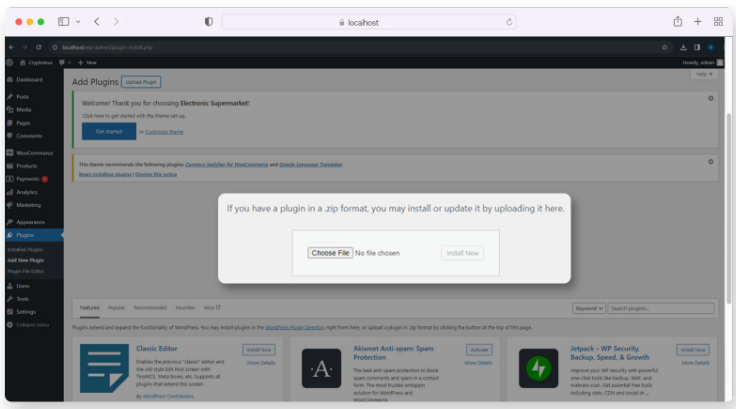Click the blue Get started button

108,131
